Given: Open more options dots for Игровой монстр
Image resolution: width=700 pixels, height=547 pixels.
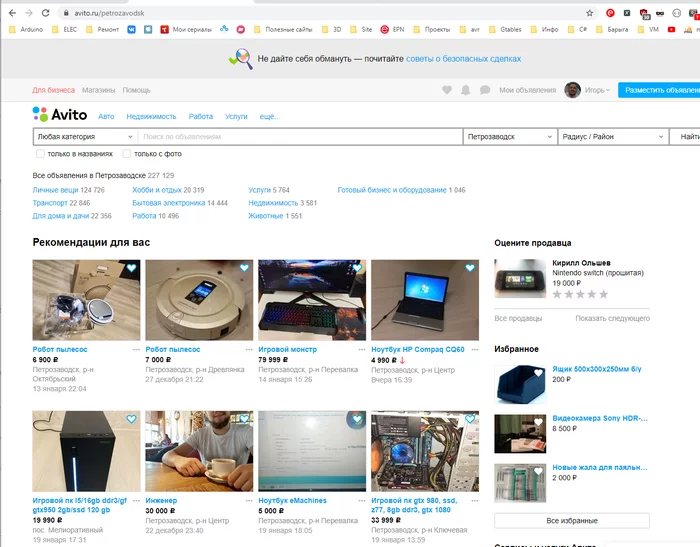Looking at the screenshot, I should [x=362, y=350].
